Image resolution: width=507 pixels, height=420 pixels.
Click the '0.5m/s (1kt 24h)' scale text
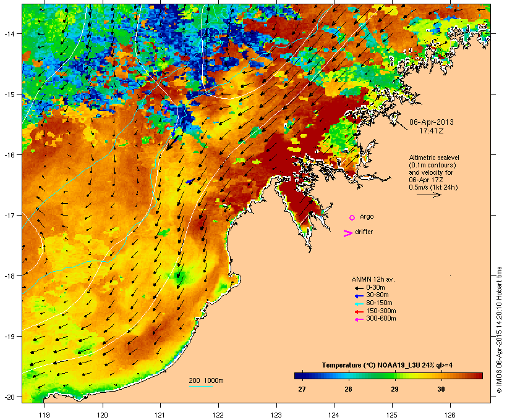click(x=433, y=187)
